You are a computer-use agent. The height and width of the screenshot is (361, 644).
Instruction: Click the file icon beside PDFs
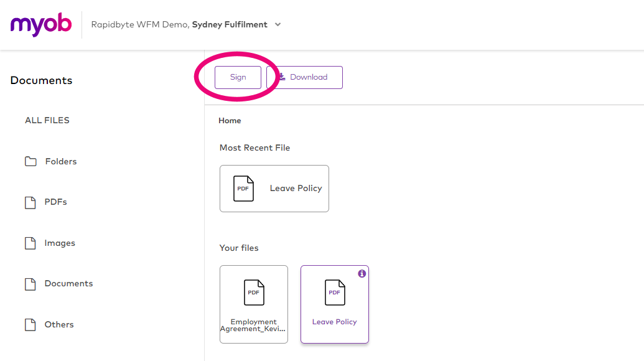click(30, 202)
